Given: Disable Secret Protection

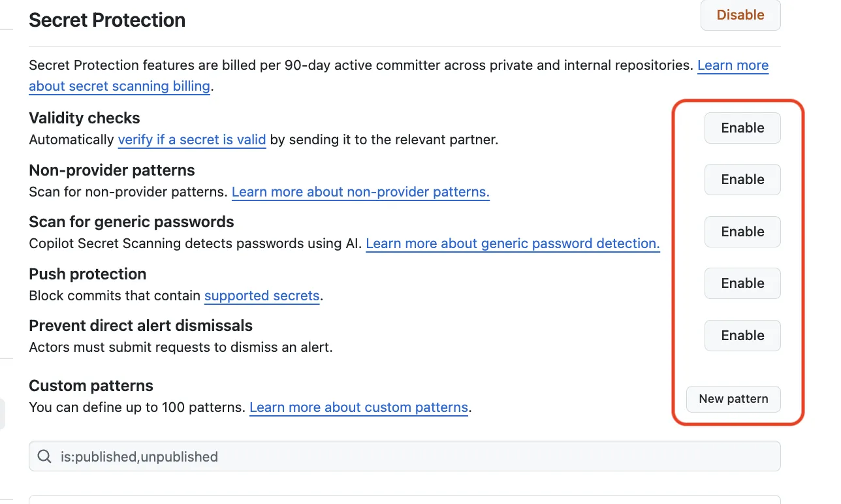Looking at the screenshot, I should click(x=740, y=15).
